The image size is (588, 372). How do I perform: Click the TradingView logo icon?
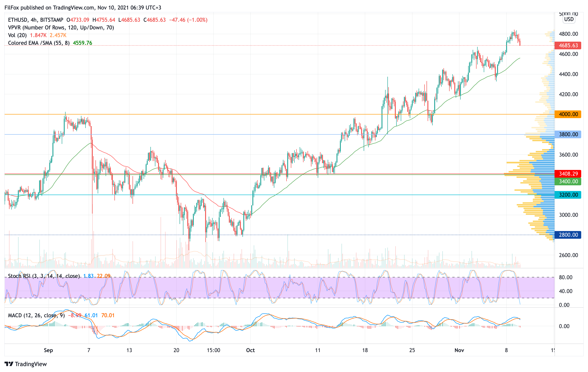tap(9, 364)
